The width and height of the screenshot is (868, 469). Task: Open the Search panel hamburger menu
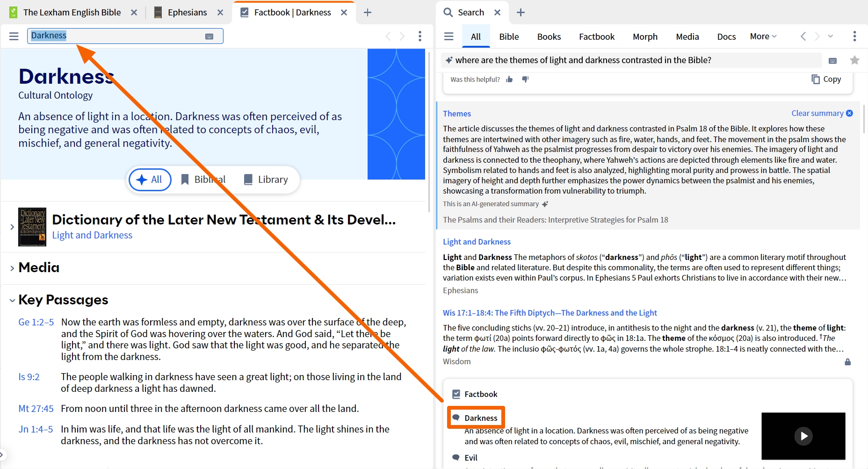pos(449,36)
